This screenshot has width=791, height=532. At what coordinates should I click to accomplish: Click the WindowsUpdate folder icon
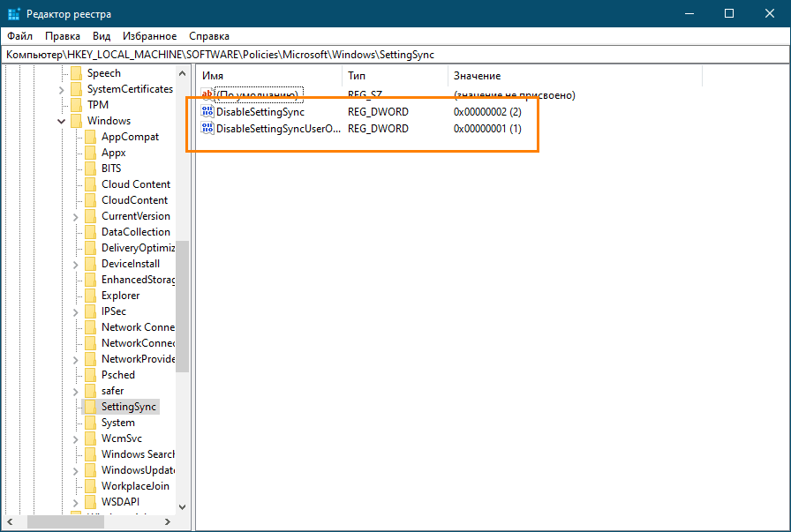point(90,470)
